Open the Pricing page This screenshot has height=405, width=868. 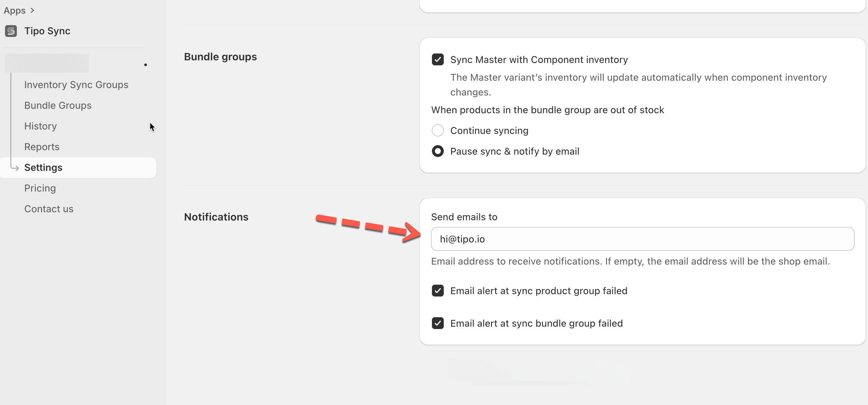(x=40, y=188)
